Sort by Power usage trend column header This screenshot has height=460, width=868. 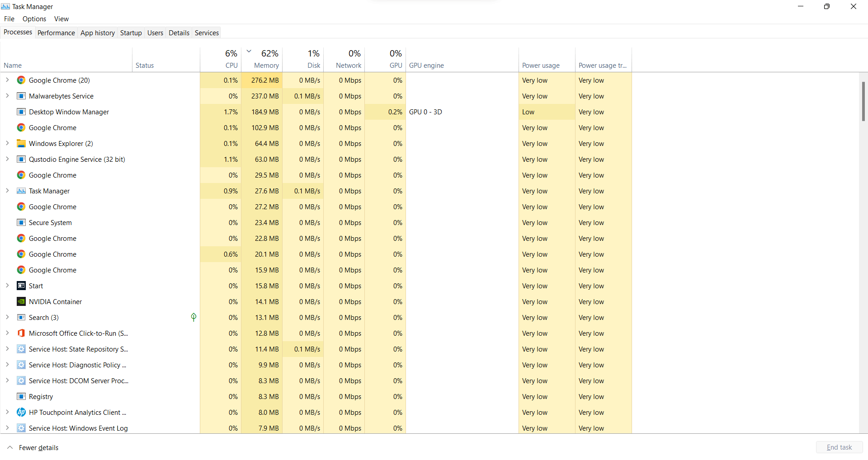[x=604, y=60]
